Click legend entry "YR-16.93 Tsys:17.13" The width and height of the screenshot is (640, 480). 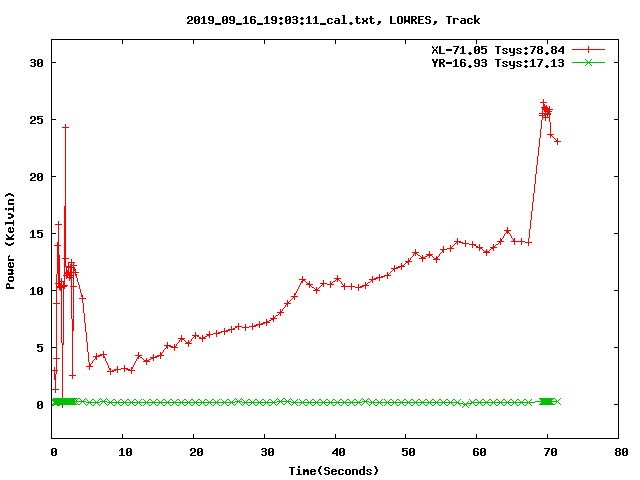tap(498, 63)
